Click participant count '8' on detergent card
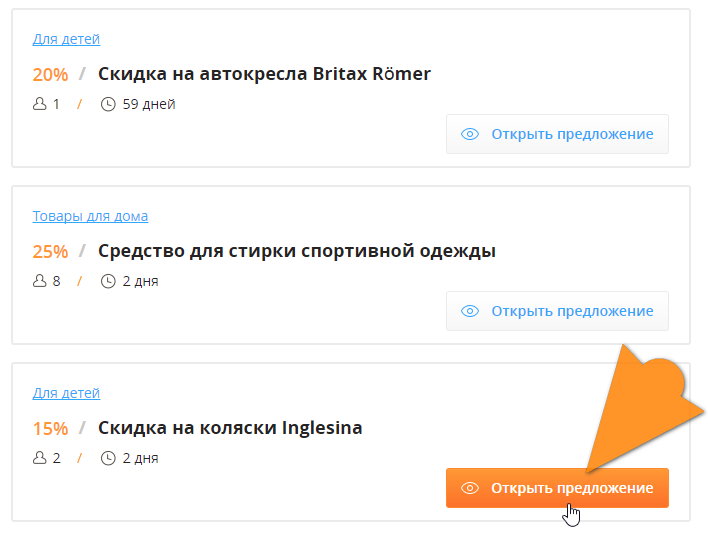Screen dimensions: 708x533 (56, 281)
